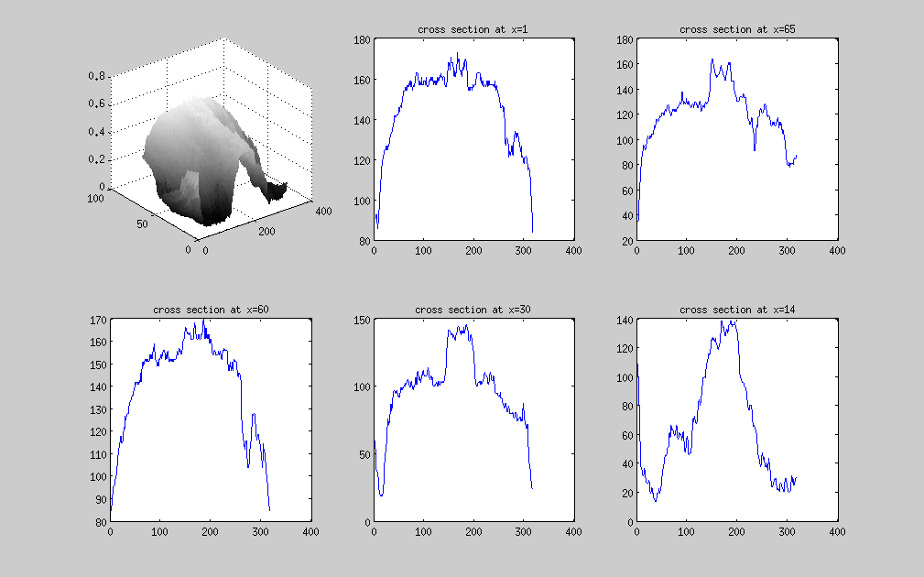
Task: Click y-axis label 180 in the x=1 plot
Action: click(362, 40)
